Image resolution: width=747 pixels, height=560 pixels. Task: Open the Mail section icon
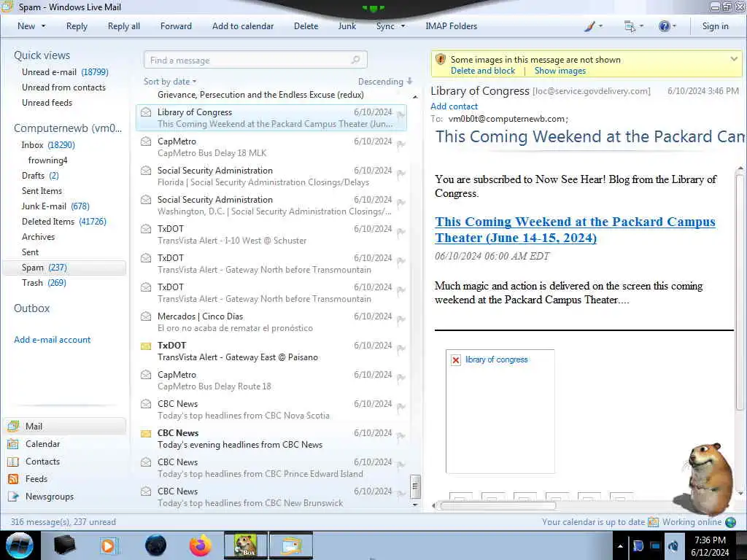[13, 426]
